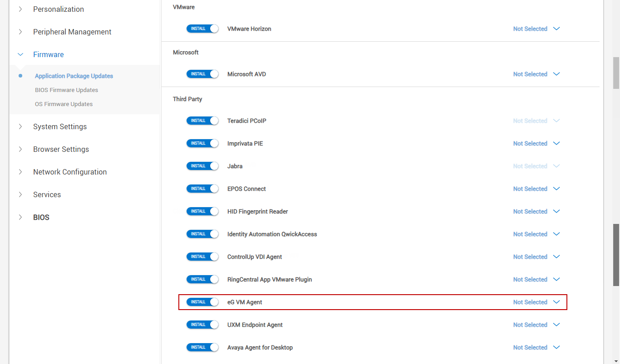Viewport: 620px width, 364px height.
Task: Open the Teradici PCoIP package dropdown chevron
Action: [x=556, y=121]
